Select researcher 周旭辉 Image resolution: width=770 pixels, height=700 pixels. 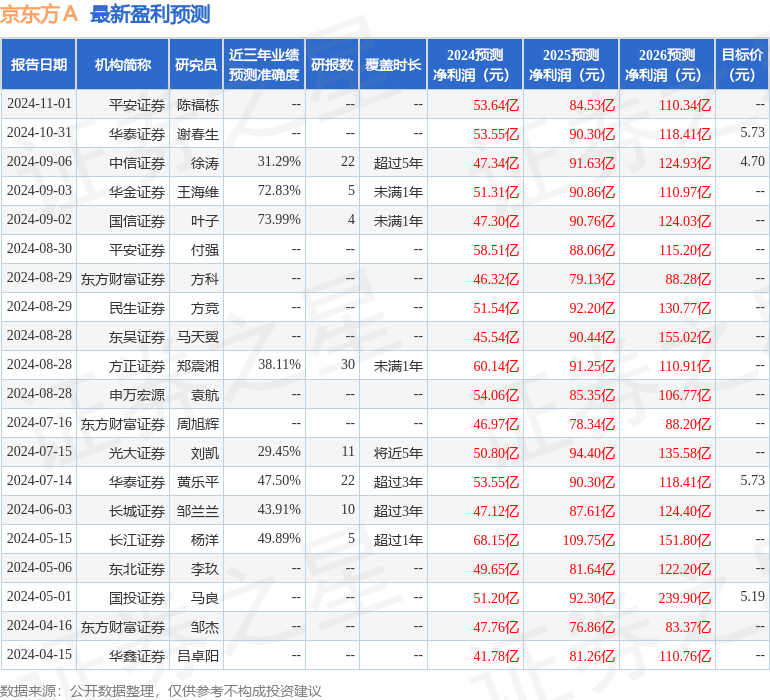[198, 424]
